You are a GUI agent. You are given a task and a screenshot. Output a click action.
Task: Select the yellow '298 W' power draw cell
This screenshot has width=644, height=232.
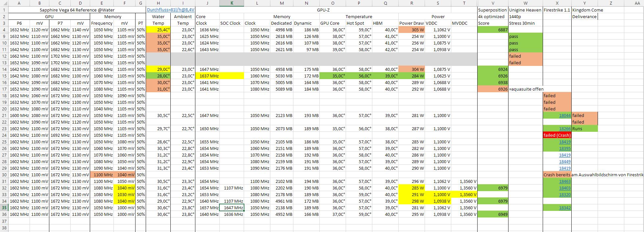(x=412, y=201)
